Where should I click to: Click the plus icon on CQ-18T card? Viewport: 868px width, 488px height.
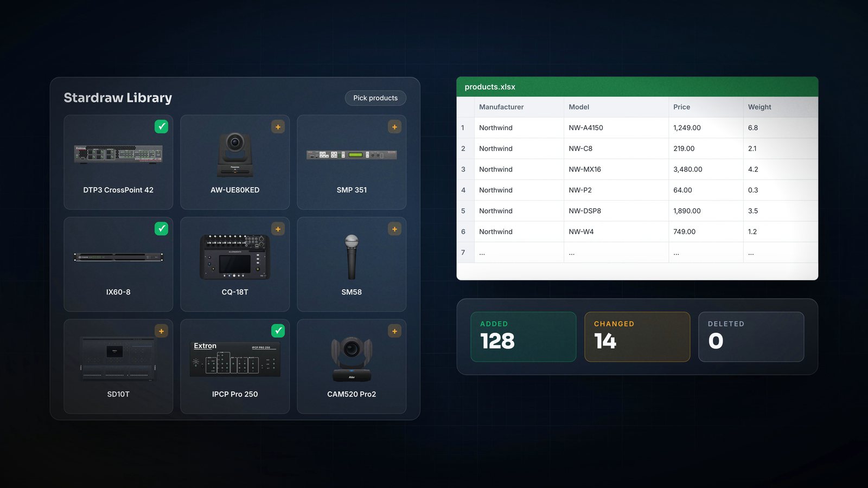[278, 229]
